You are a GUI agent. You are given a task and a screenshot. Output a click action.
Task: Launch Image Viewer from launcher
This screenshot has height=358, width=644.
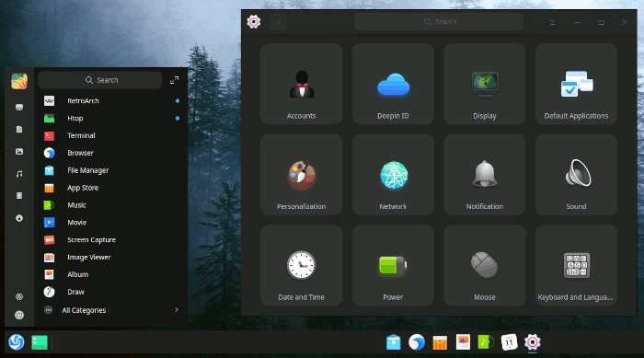(111, 258)
